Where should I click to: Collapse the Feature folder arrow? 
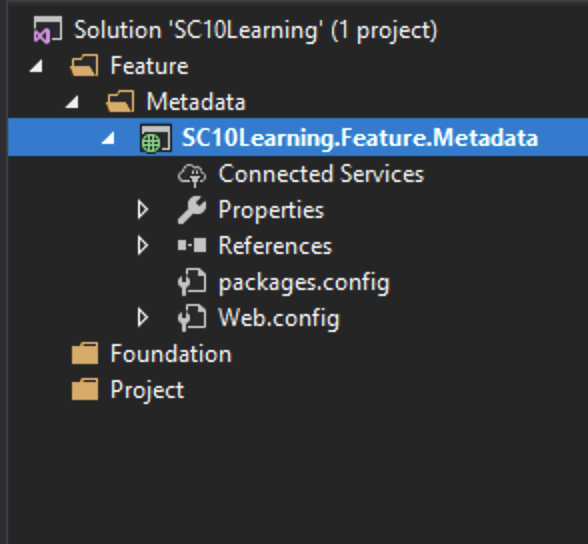point(36,66)
